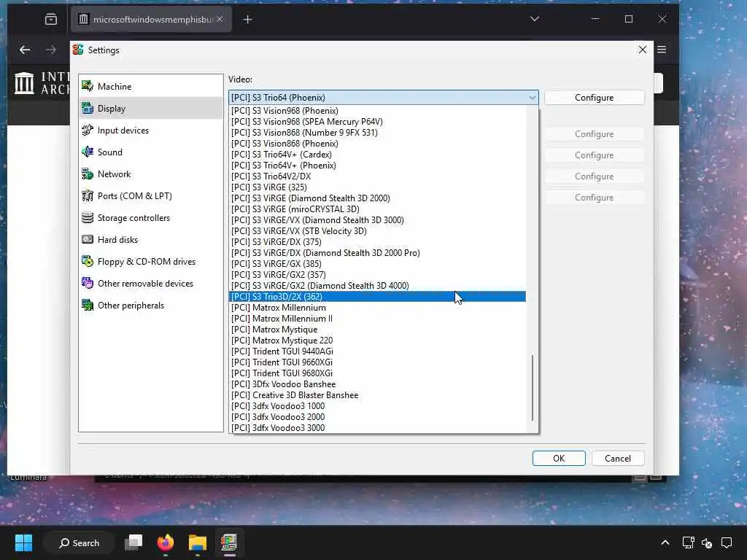The width and height of the screenshot is (747, 560).
Task: Open Other removable devices settings
Action: 150,284
